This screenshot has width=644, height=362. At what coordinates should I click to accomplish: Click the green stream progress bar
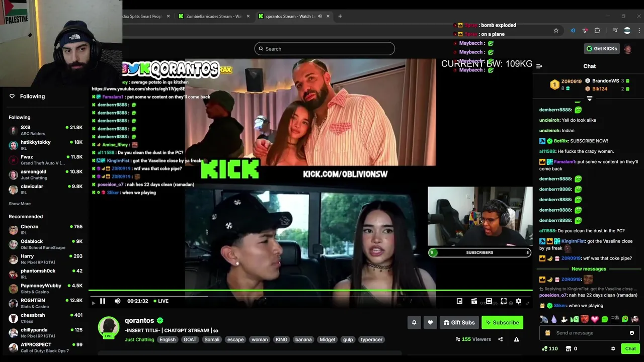[310, 291]
